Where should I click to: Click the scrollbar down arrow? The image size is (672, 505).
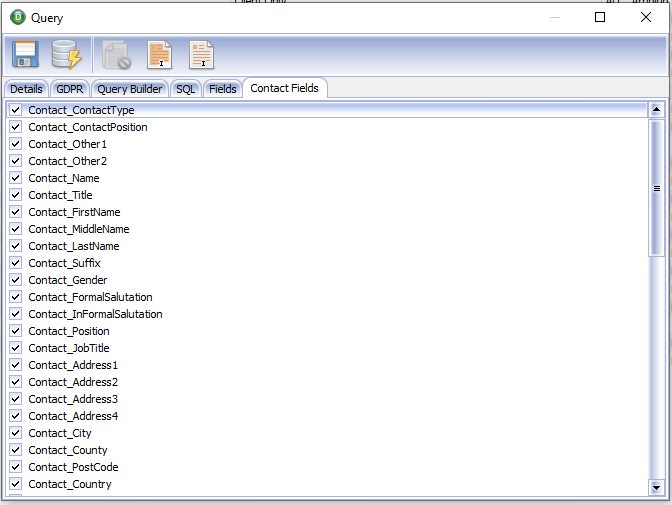(656, 487)
